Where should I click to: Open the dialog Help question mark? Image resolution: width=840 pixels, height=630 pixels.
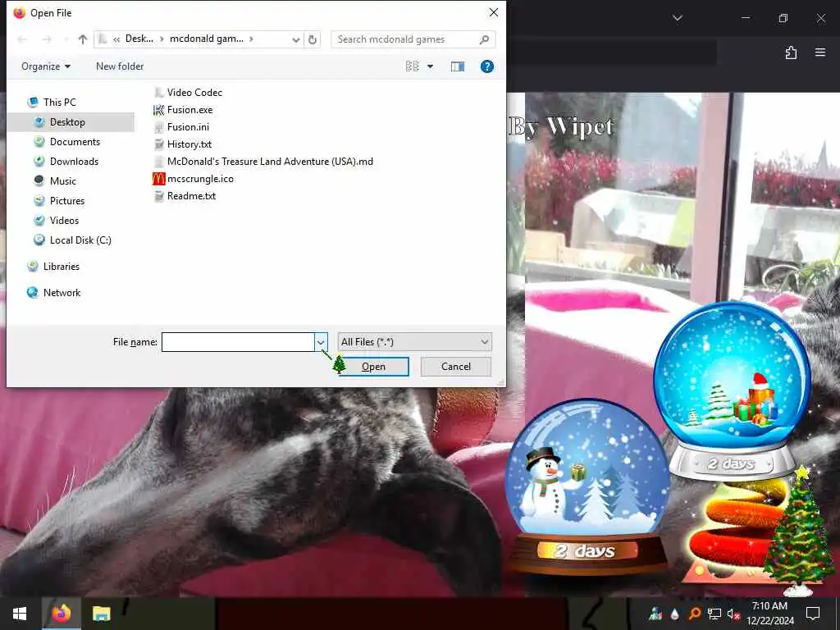click(487, 66)
